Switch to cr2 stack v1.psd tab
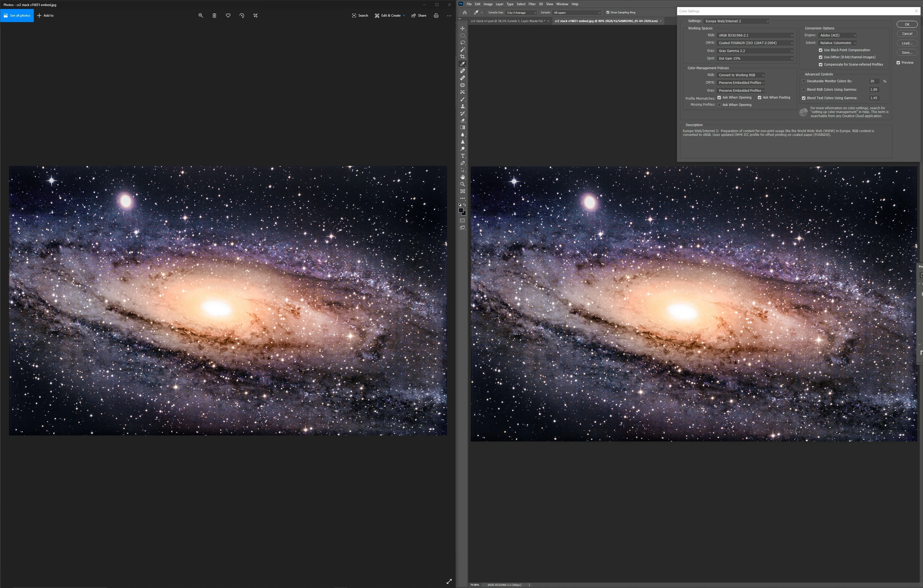The width and height of the screenshot is (923, 588). [507, 21]
